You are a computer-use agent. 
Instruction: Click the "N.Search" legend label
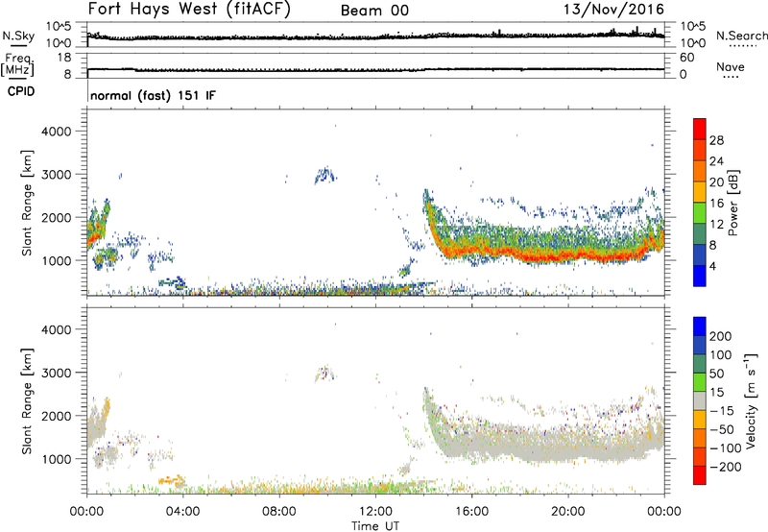[741, 36]
